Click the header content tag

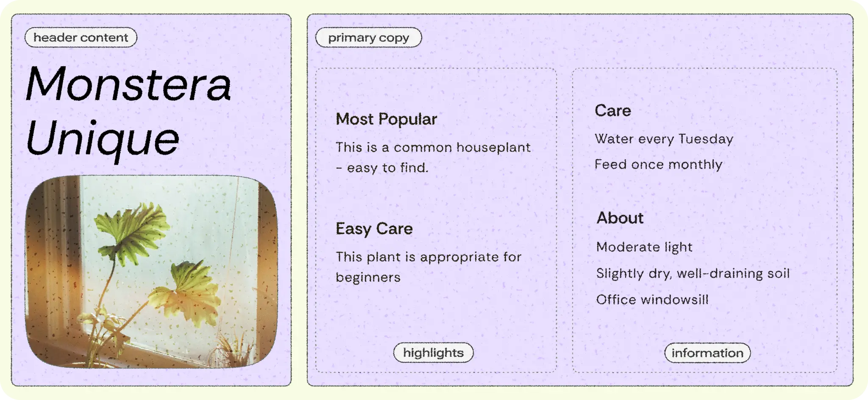pos(81,37)
